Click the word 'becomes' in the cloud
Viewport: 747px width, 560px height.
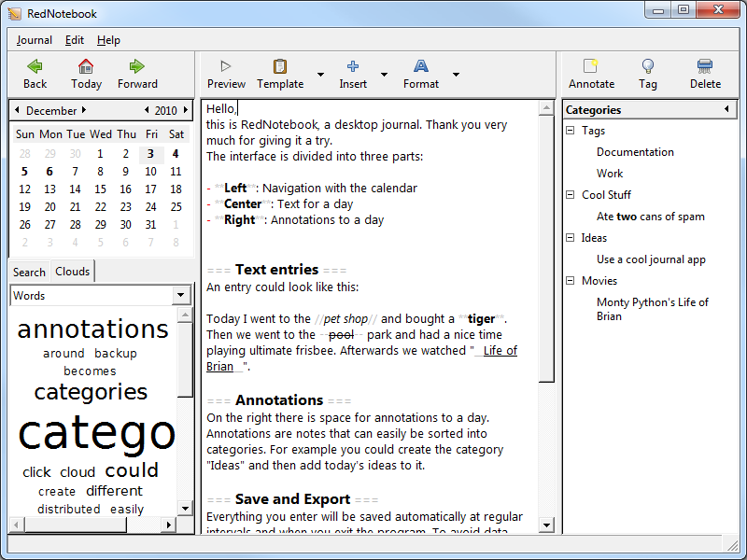90,371
